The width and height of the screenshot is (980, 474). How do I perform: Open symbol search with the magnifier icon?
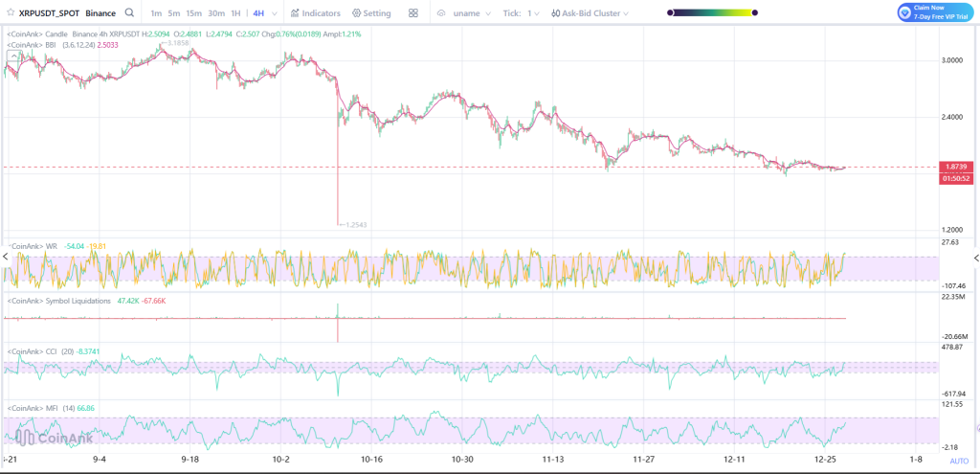pyautogui.click(x=129, y=13)
